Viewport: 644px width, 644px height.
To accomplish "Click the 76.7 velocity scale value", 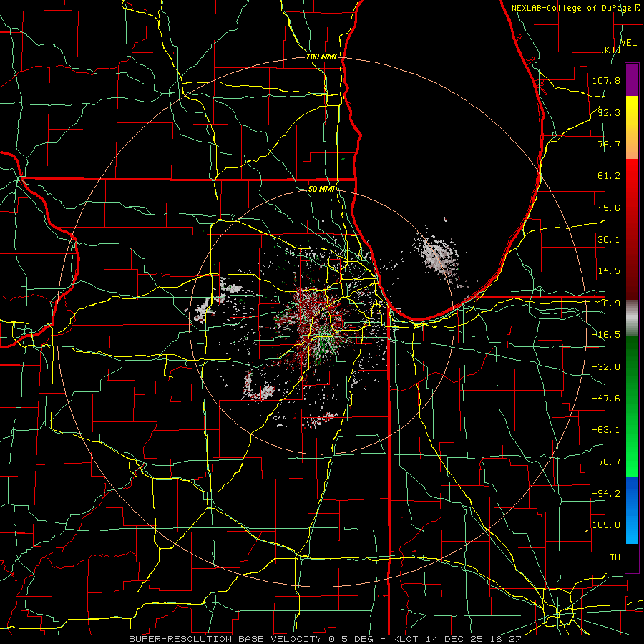I will [x=609, y=144].
